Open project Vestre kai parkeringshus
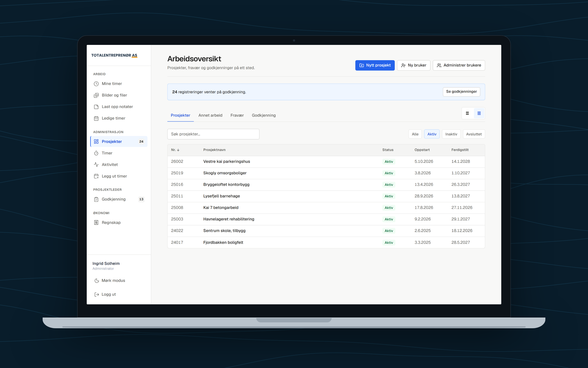This screenshot has height=368, width=588. click(326, 162)
